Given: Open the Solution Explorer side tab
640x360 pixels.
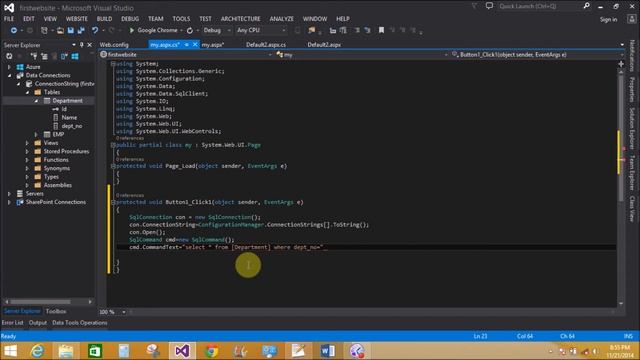Looking at the screenshot, I should 631,129.
